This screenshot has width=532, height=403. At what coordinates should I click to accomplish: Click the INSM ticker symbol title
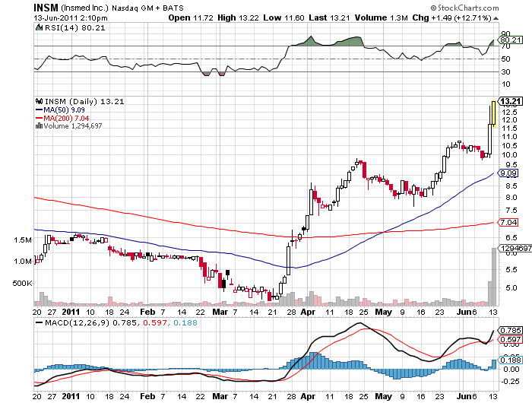46,8
